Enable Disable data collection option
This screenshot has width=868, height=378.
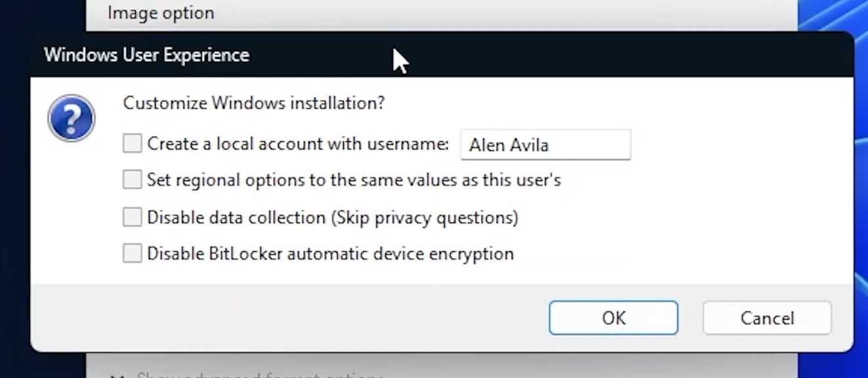(x=132, y=216)
